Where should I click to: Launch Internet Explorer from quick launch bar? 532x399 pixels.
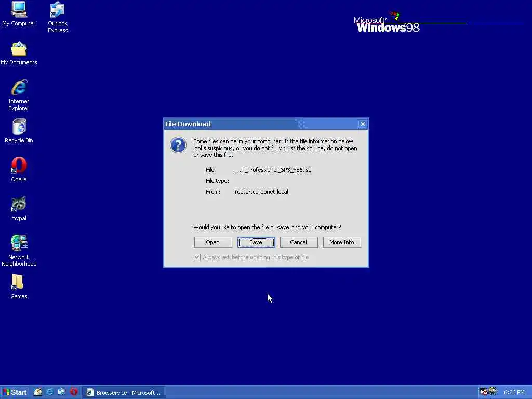click(49, 392)
